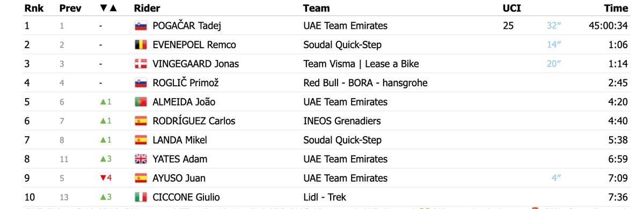The image size is (644, 209).
Task: Open Team Visma | Lease a Bike page
Action: (x=361, y=64)
